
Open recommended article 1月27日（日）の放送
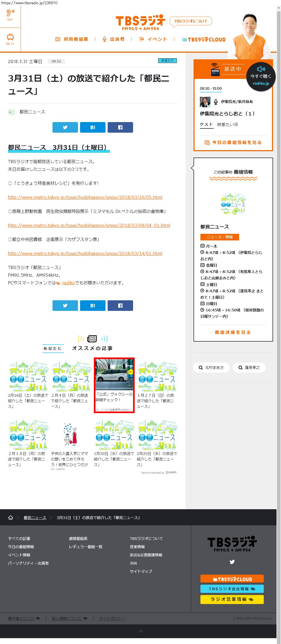tap(157, 384)
